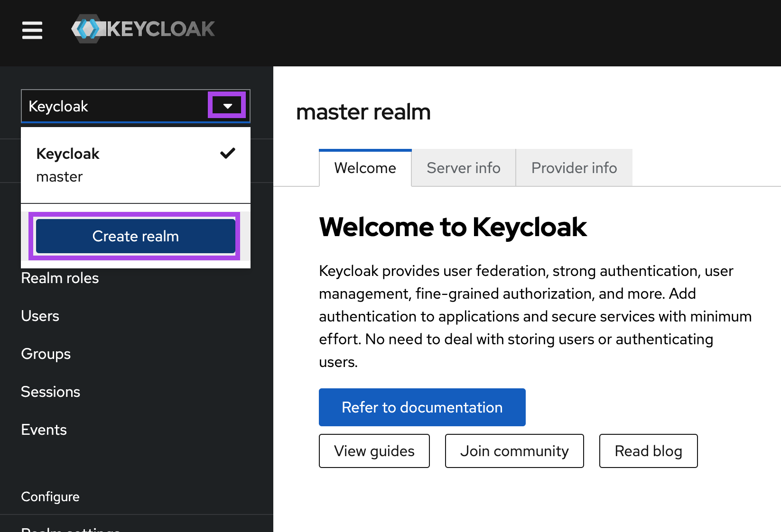Open the Groups sidebar item
781x532 pixels.
[46, 354]
